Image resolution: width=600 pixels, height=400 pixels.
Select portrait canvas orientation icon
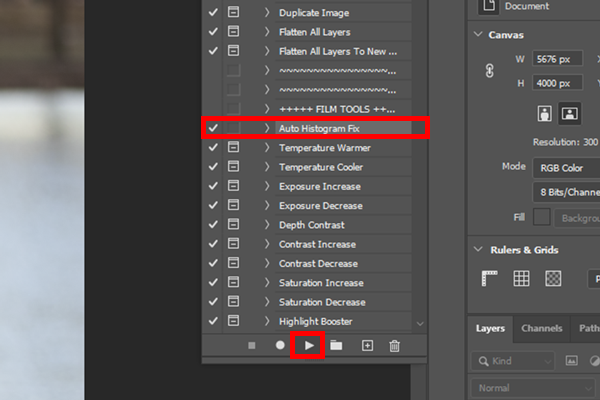click(x=545, y=113)
